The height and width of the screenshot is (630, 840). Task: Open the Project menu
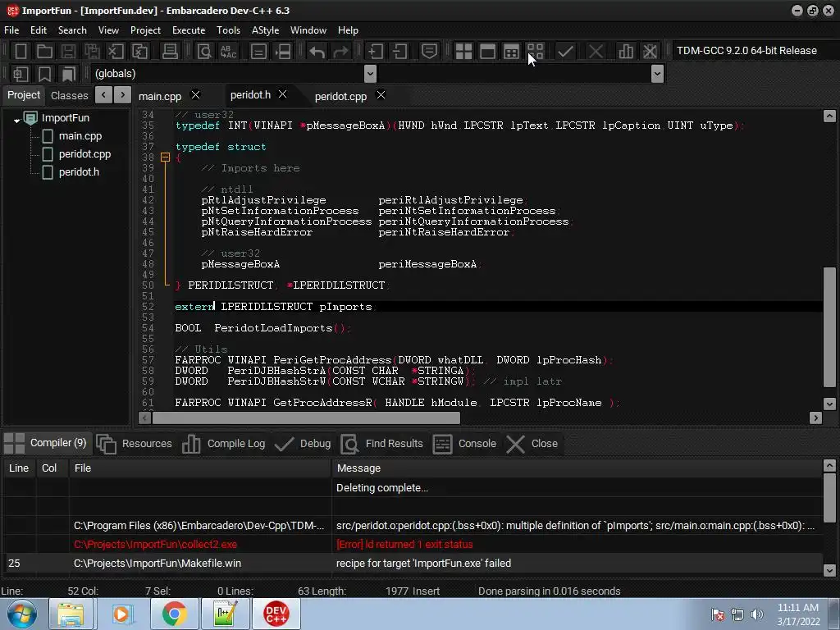pyautogui.click(x=145, y=30)
